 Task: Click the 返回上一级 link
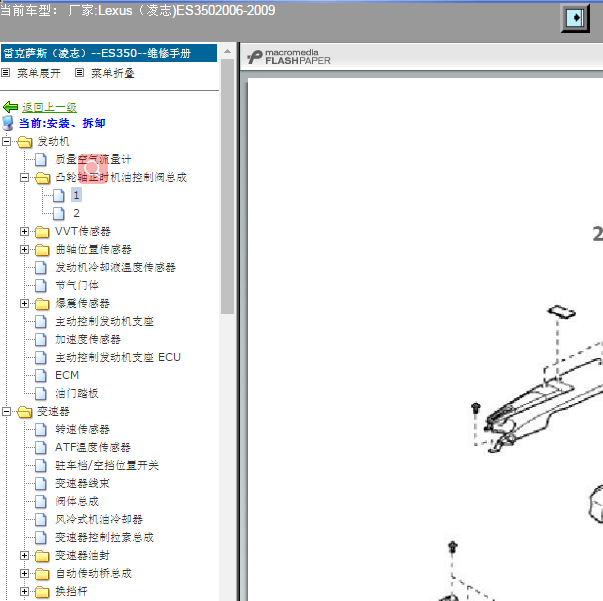tap(49, 107)
